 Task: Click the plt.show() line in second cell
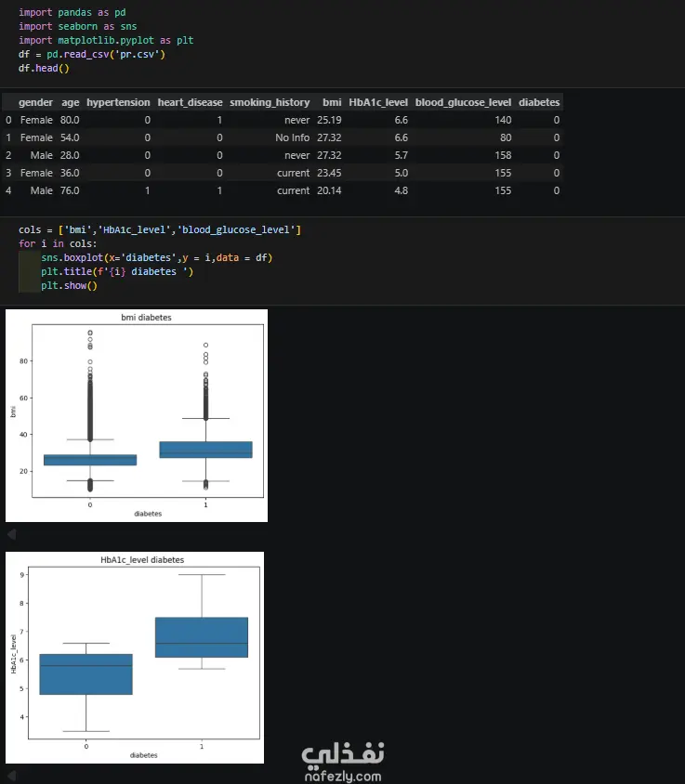point(69,285)
